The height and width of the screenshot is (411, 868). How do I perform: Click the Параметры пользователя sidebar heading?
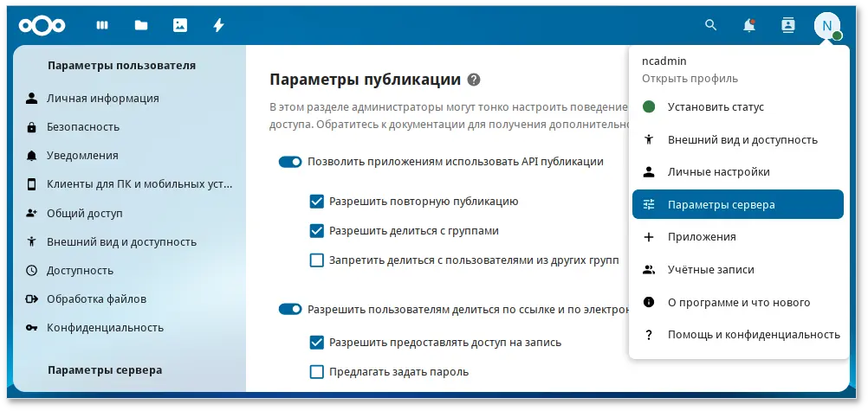click(122, 66)
